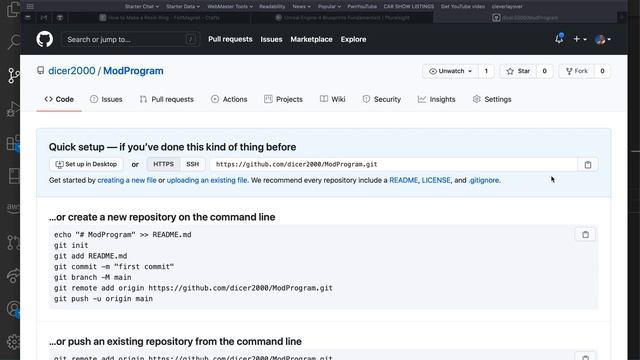The height and width of the screenshot is (360, 640).
Task: Copy the clone URL to clipboard
Action: point(588,164)
